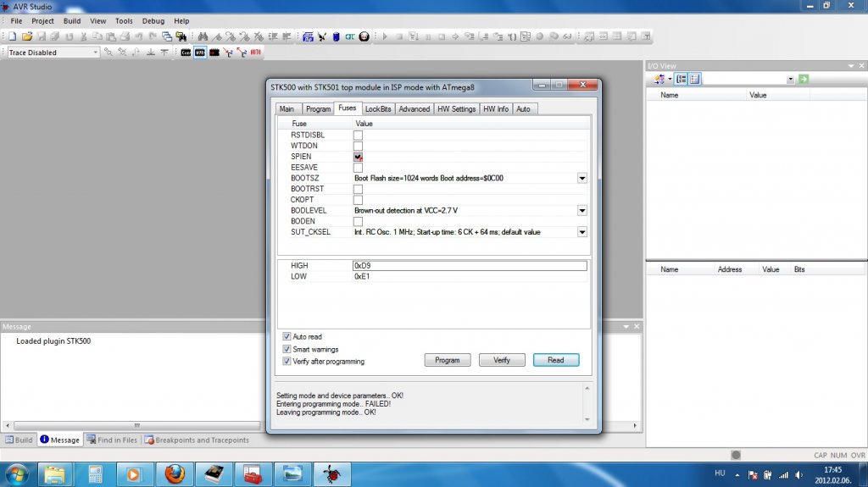This screenshot has height=487, width=868.
Task: Toggle the WTDON fuse checkbox
Action: (x=359, y=146)
